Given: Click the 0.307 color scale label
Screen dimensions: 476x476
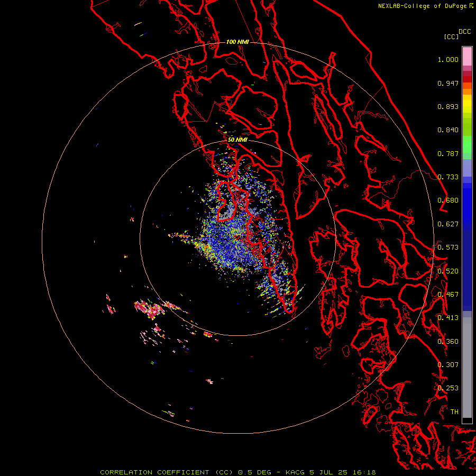Looking at the screenshot, I should coord(448,364).
